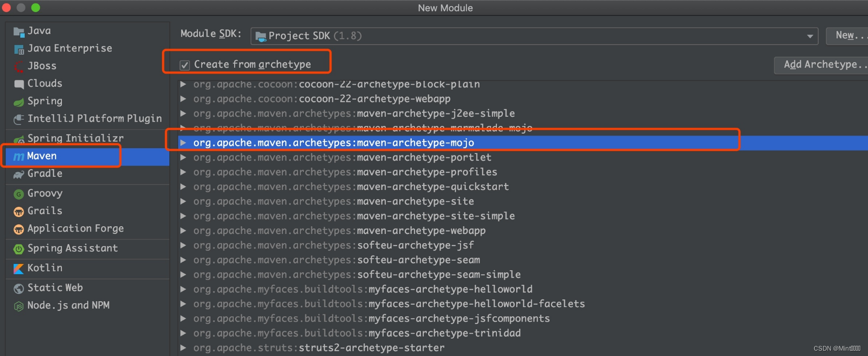Expand maven-archetype-portlet node
Screen dimensions: 868x356
click(183, 157)
